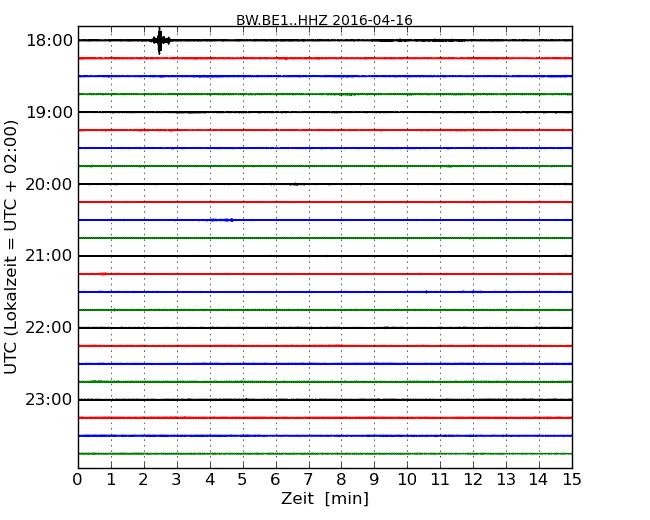Viewport: 650px width, 520px height.
Task: Click the seismic event spike at 18:00
Action: [x=160, y=41]
